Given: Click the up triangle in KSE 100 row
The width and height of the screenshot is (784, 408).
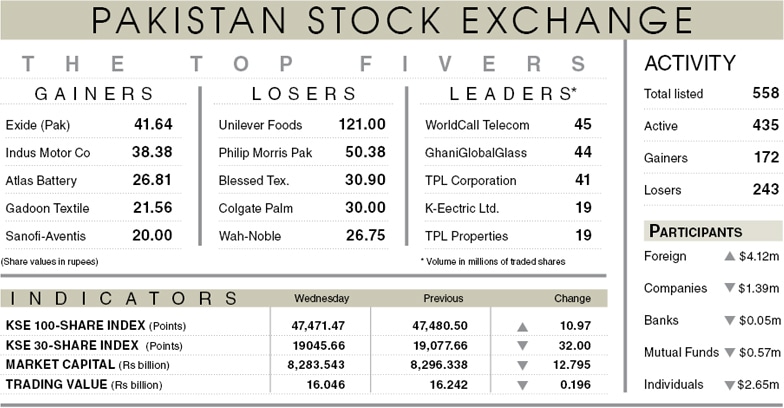Looking at the screenshot, I should [522, 327].
